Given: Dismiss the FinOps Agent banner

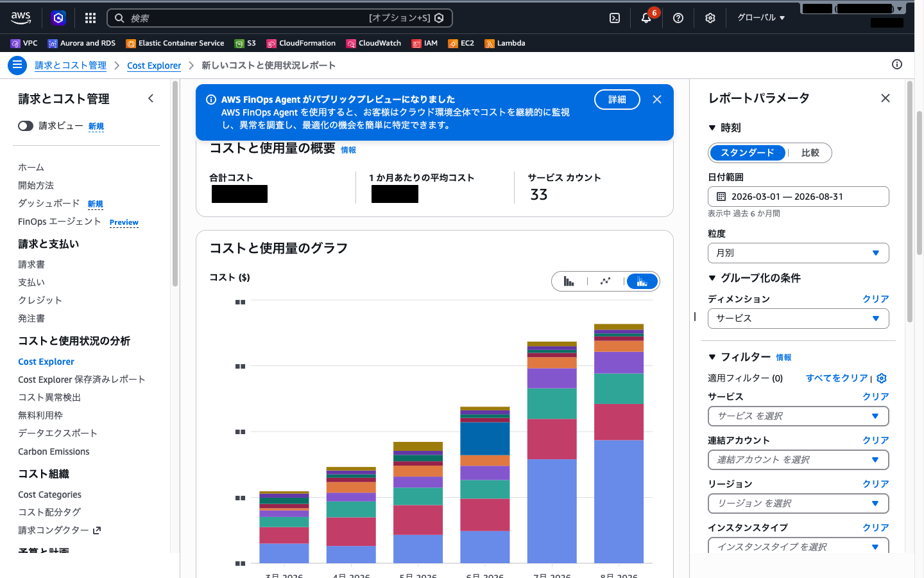Looking at the screenshot, I should pyautogui.click(x=657, y=100).
